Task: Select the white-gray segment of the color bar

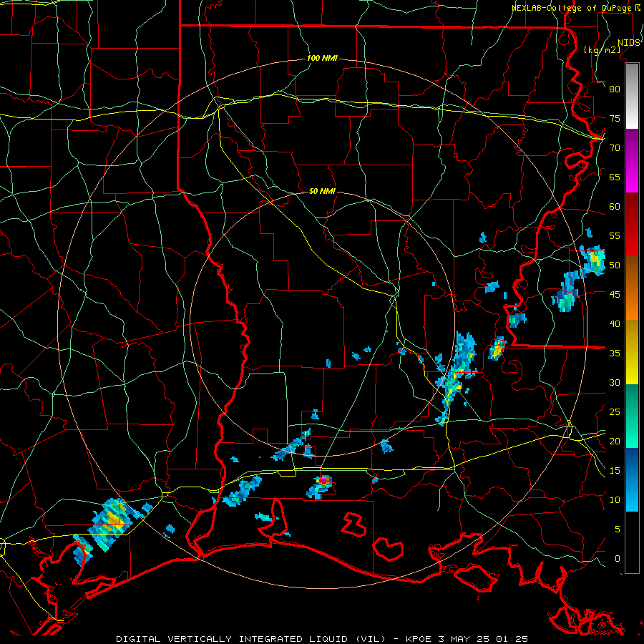Action: tap(632, 96)
